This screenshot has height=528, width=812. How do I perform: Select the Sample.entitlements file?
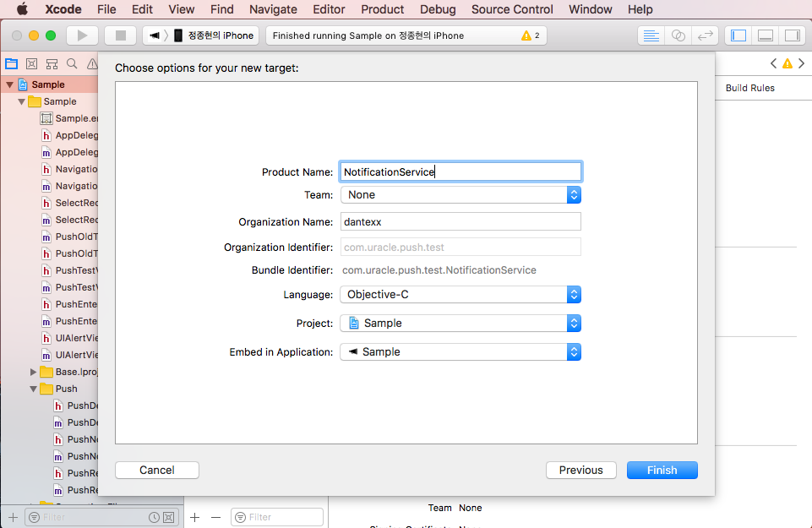pyautogui.click(x=69, y=118)
